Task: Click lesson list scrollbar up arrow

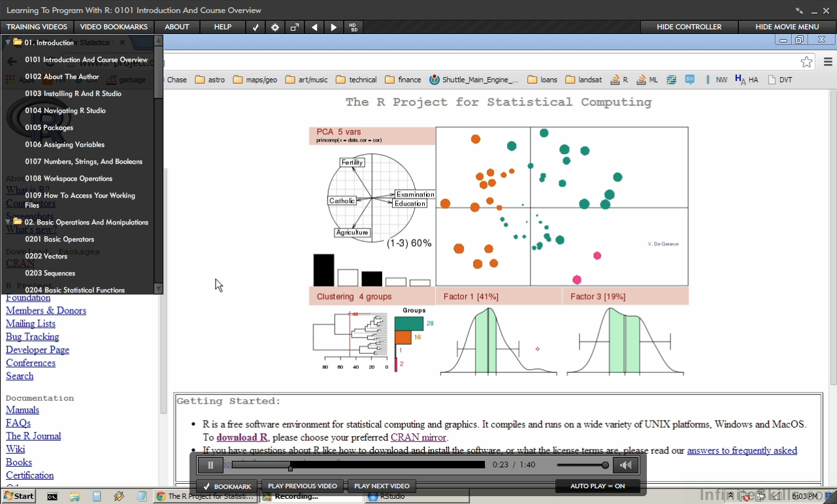Action: coord(158,40)
